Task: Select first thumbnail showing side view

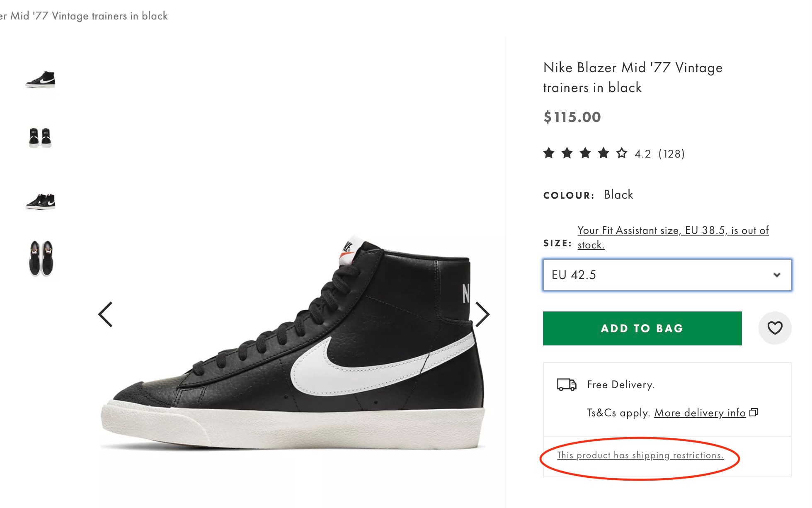Action: tap(40, 79)
